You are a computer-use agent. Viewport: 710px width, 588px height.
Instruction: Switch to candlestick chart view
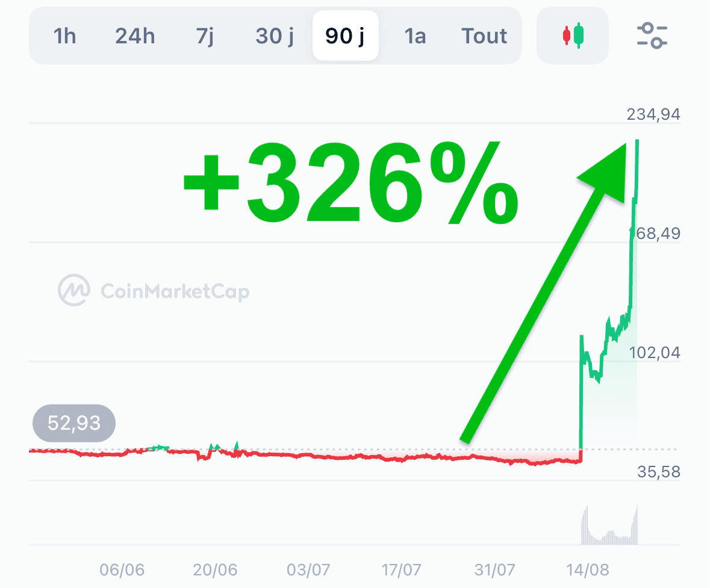(x=573, y=36)
